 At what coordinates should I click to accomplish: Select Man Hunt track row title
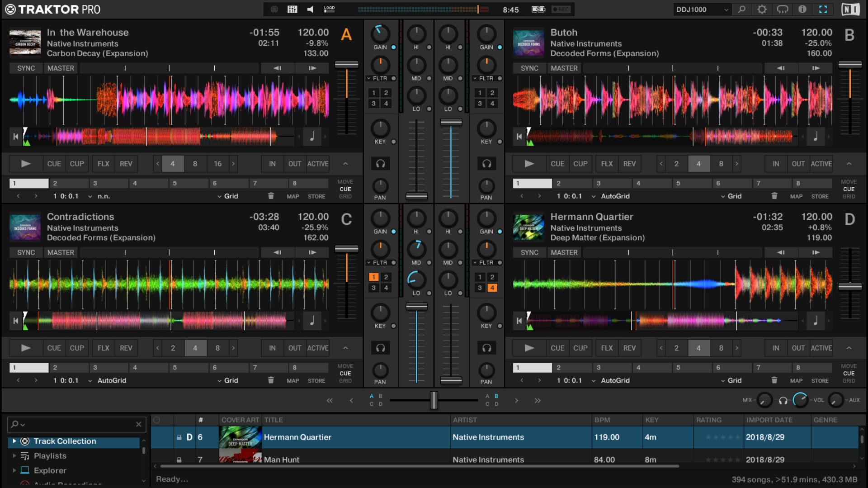pos(281,460)
